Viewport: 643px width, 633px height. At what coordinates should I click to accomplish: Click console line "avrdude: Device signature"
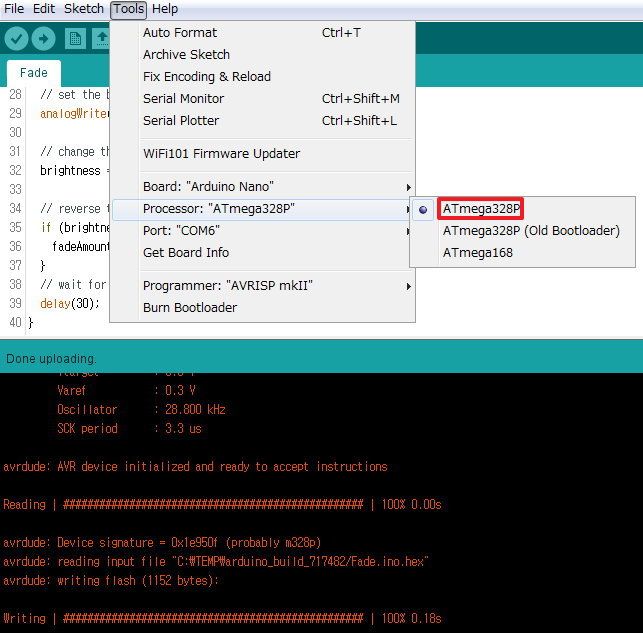point(162,543)
